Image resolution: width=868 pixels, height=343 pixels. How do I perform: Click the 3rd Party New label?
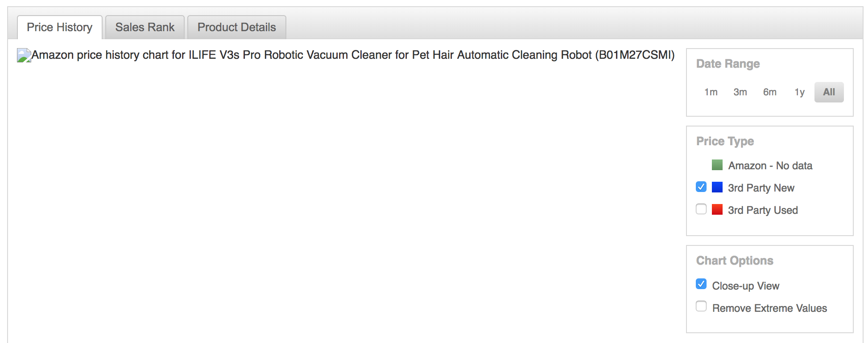click(761, 188)
